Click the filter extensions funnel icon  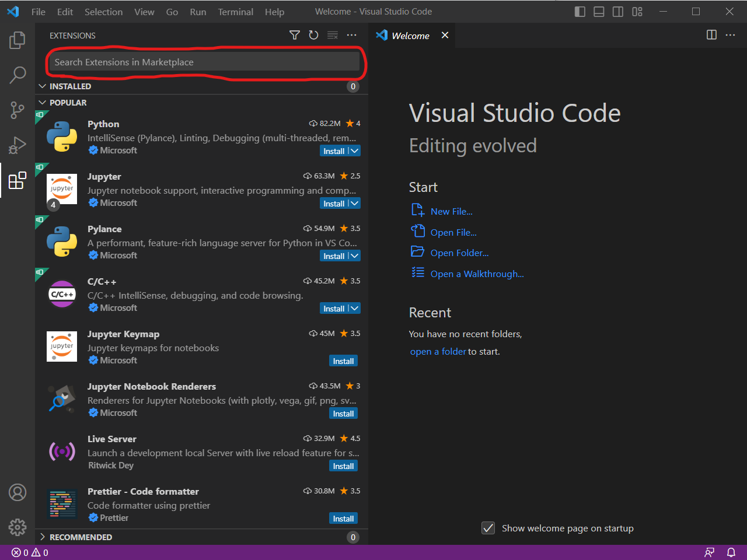pyautogui.click(x=295, y=36)
